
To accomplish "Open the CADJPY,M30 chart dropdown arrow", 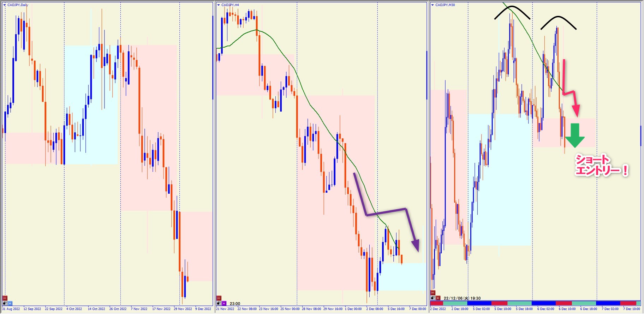I will (x=433, y=5).
